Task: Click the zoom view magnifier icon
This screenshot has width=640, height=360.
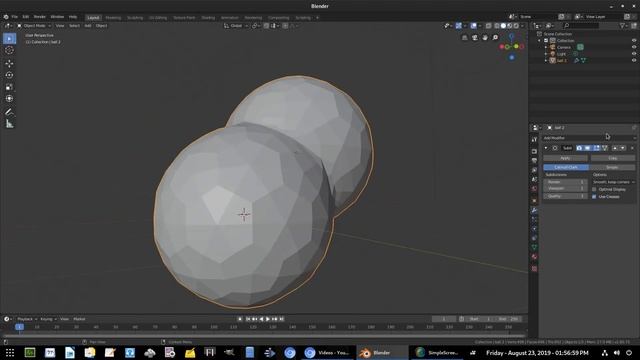Action: coord(495,38)
